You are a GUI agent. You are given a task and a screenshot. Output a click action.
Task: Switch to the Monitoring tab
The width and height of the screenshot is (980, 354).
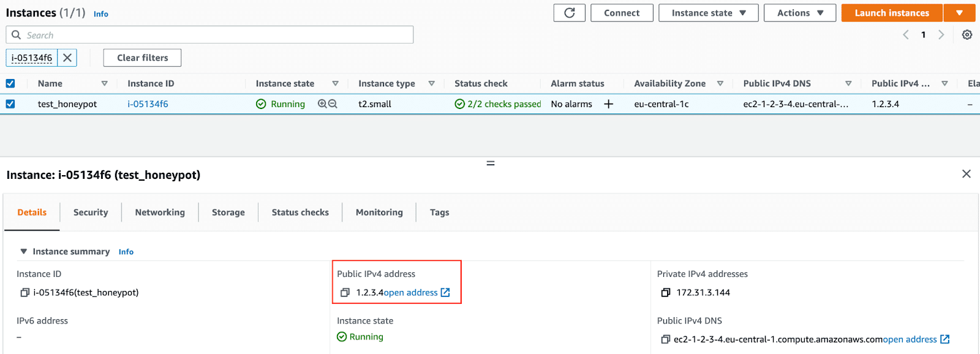pos(379,213)
